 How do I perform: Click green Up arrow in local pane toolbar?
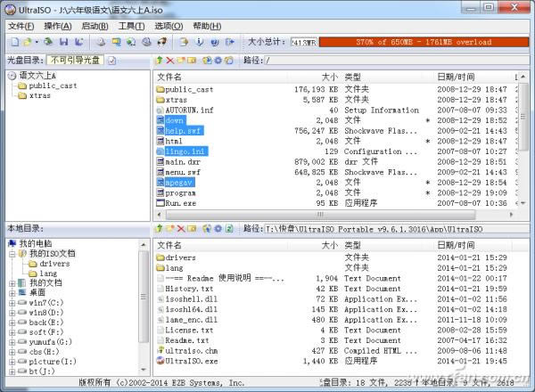tap(160, 228)
